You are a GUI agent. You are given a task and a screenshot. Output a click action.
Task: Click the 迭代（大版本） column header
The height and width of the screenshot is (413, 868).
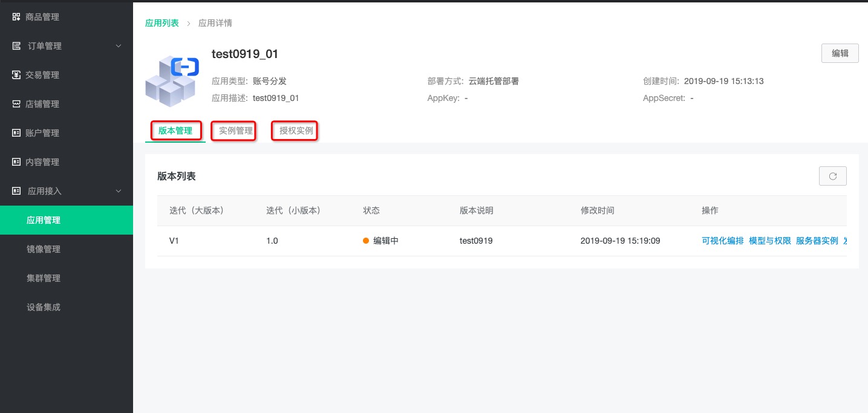[x=197, y=210]
